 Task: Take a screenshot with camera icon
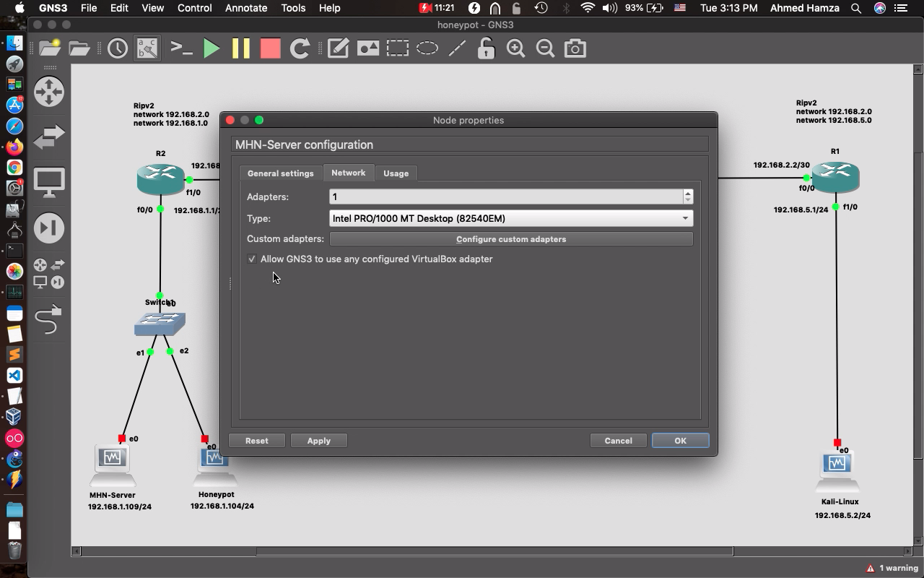click(575, 48)
